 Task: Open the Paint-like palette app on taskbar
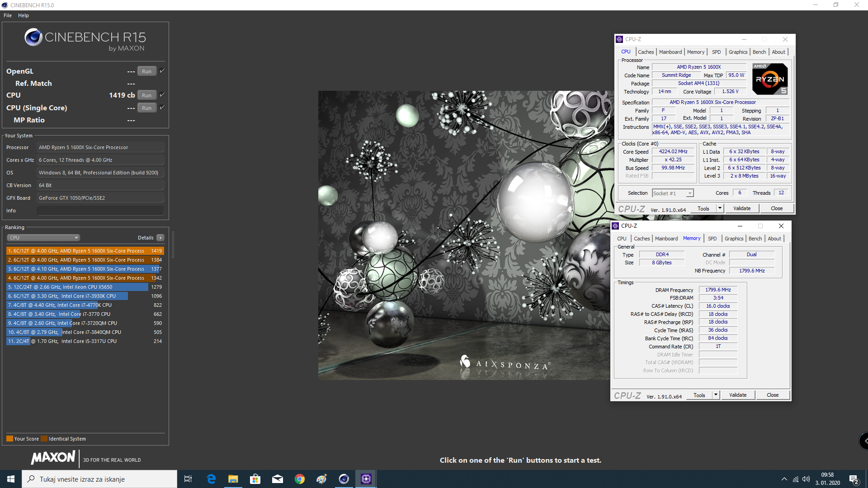pyautogui.click(x=321, y=479)
